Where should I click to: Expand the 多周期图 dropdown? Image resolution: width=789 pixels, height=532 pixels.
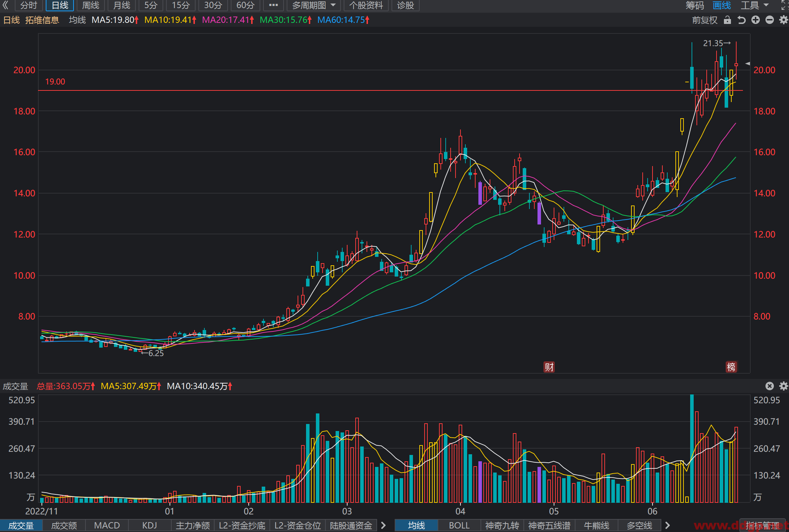[314, 5]
